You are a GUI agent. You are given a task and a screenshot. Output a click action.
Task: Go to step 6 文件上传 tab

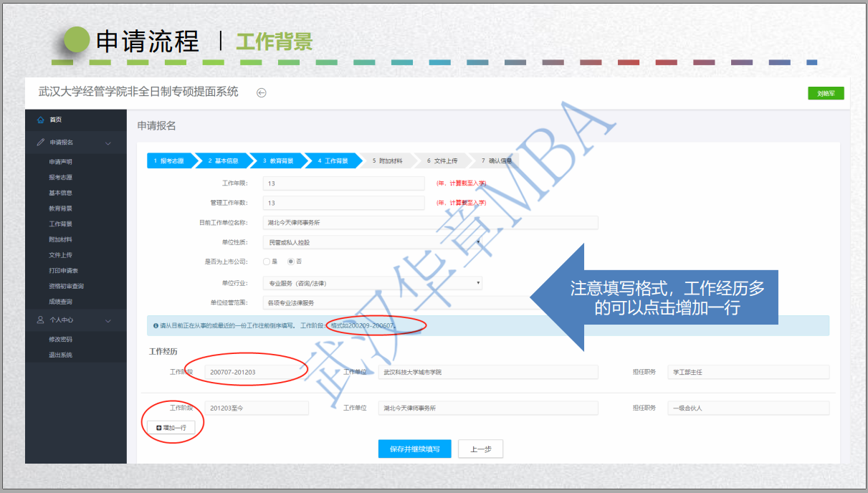[x=442, y=161]
